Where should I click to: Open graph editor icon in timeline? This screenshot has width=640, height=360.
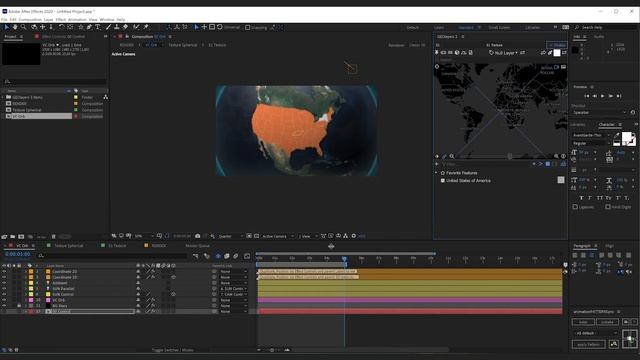pyautogui.click(x=247, y=256)
